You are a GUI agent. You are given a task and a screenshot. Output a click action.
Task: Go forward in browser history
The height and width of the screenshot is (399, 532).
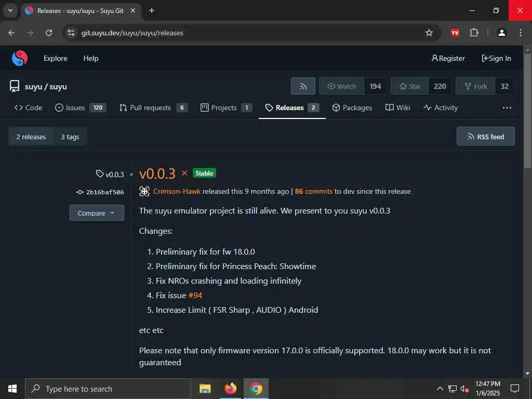coord(30,33)
